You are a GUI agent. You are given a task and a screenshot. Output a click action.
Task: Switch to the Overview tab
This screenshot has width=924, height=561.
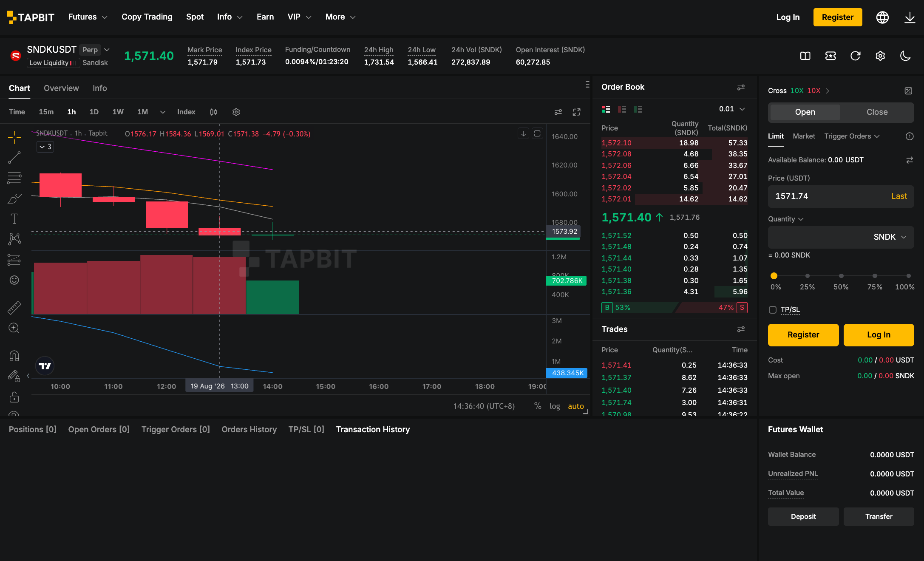coord(61,88)
